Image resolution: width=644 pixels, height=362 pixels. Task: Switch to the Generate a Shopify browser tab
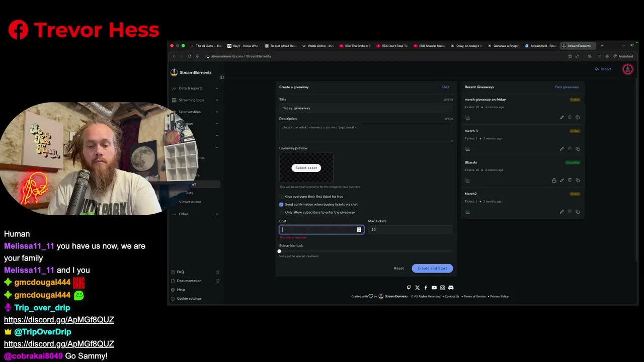click(504, 46)
